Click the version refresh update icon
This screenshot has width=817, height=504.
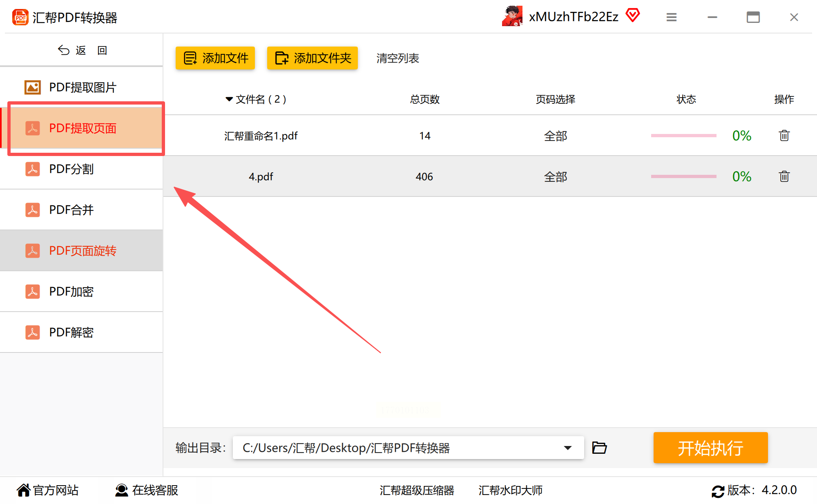(718, 491)
